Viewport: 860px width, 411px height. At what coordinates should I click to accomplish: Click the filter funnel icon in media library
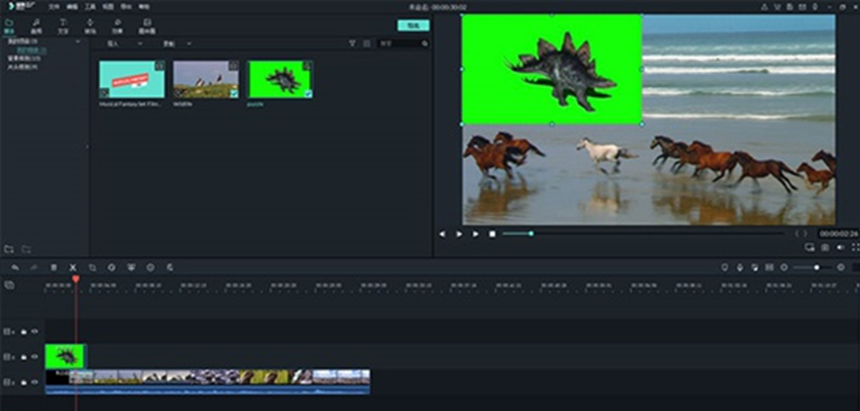point(352,44)
